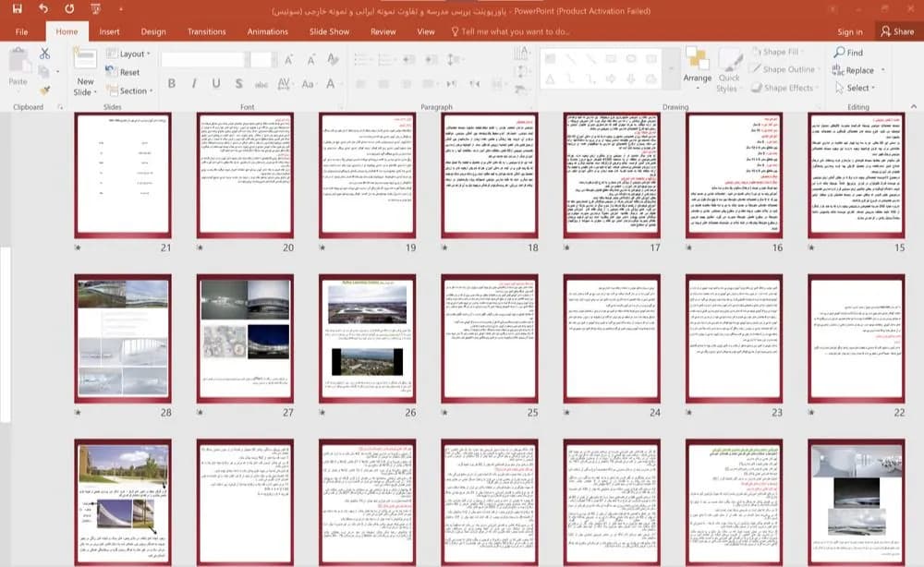Screen dimensions: 924x567
Task: Expand the Select dropdown in Editing
Action: pyautogui.click(x=855, y=88)
